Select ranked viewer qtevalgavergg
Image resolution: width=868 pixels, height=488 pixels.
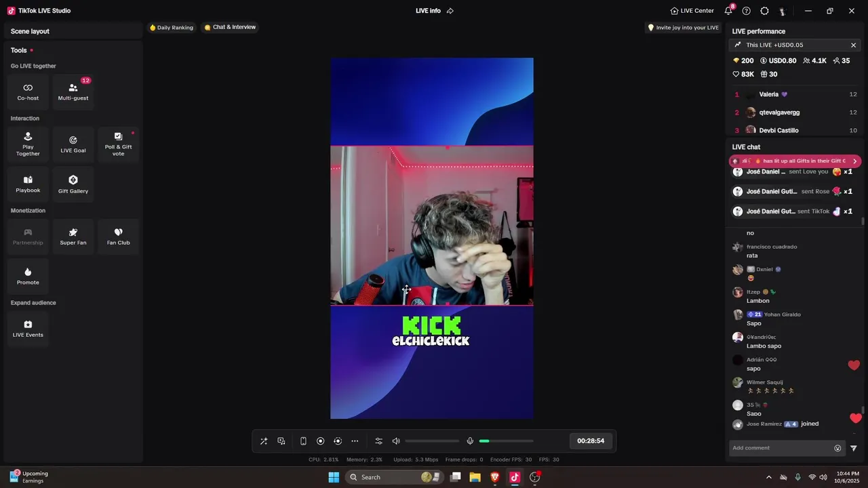point(795,113)
